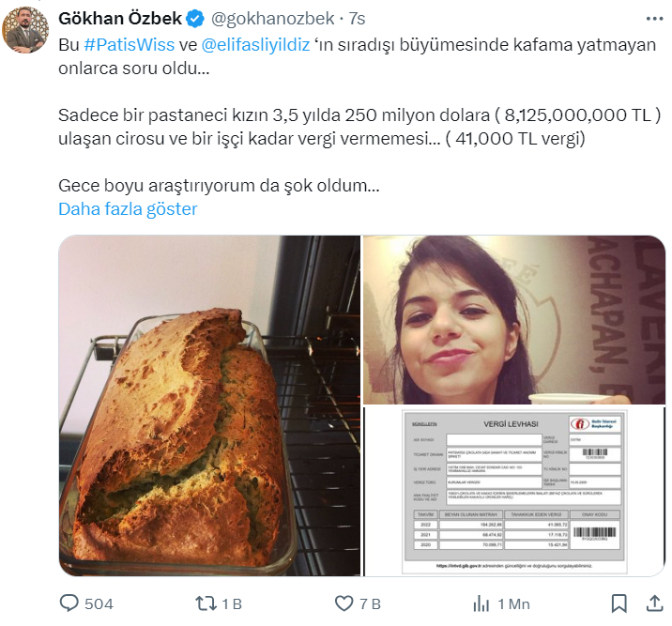Click the 7 B likes count
This screenshot has width=672, height=626.
(x=371, y=603)
